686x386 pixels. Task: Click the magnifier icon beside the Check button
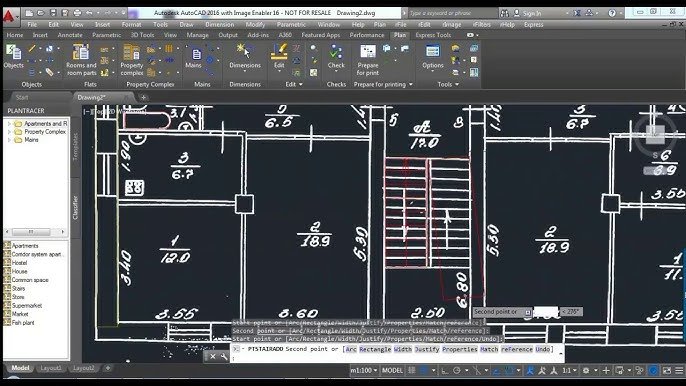(x=313, y=48)
